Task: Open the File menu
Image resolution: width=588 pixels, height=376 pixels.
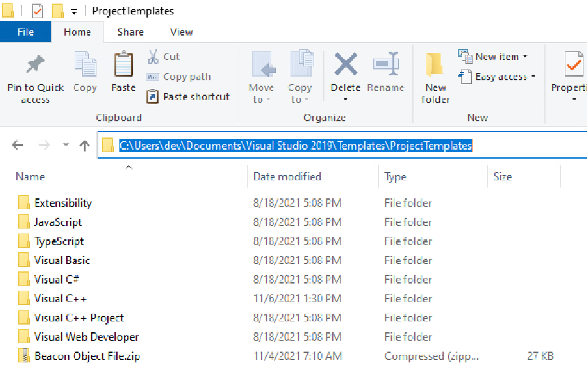Action: pyautogui.click(x=25, y=31)
